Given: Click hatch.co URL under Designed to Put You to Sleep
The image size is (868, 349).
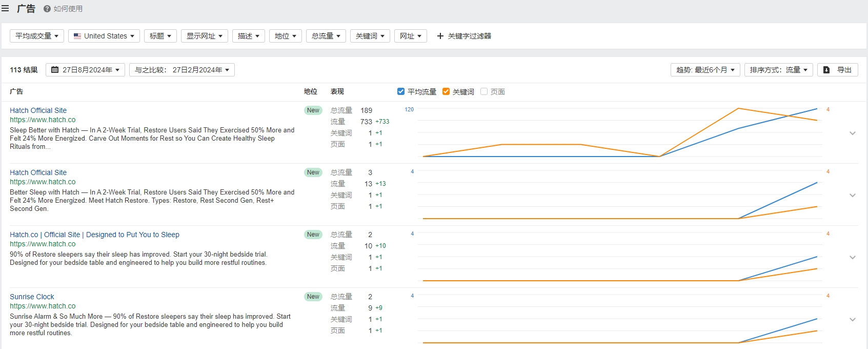Looking at the screenshot, I should coord(43,244).
